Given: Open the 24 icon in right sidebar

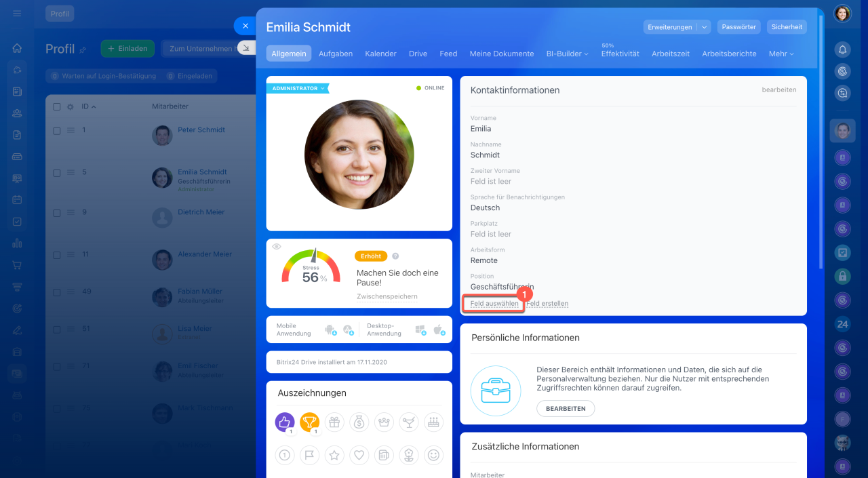Looking at the screenshot, I should 842,324.
